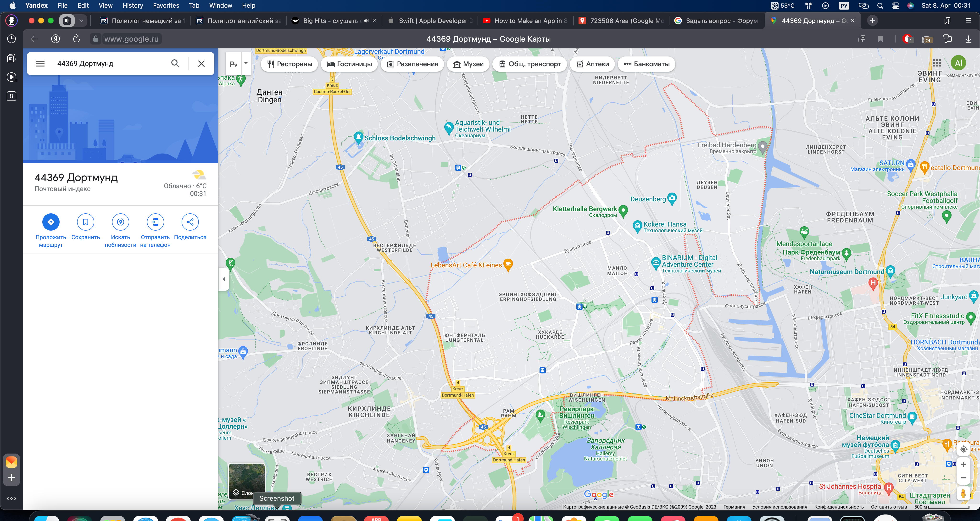This screenshot has width=980, height=521.
Task: Click the Yandex Я home button
Action: click(x=56, y=39)
